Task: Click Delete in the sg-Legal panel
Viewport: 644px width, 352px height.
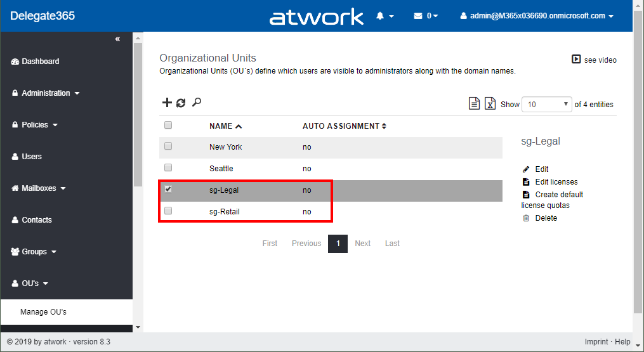Action: coord(546,218)
